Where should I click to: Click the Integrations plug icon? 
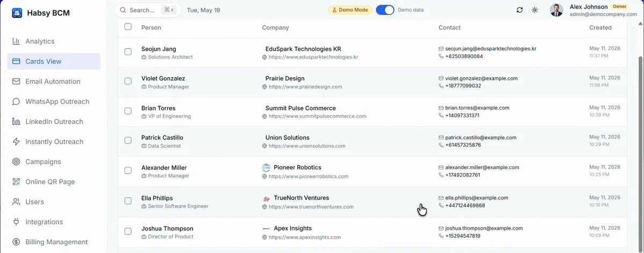[16, 222]
